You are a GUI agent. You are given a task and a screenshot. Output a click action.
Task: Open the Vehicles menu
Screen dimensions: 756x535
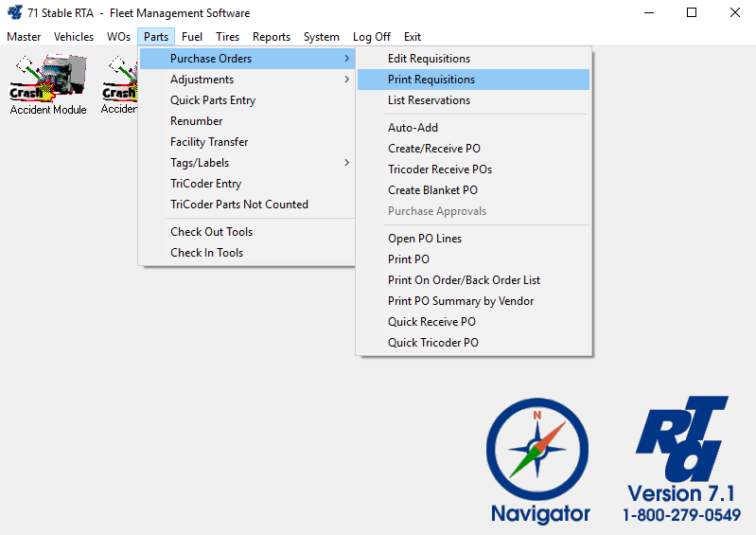pos(74,37)
